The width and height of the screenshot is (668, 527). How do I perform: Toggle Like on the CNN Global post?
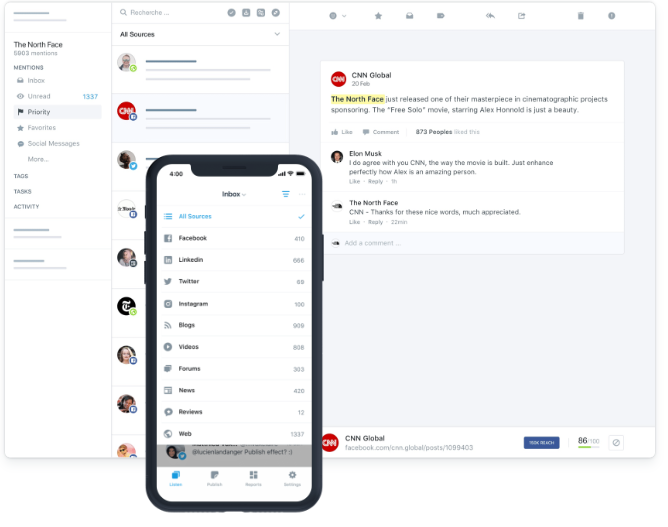(x=342, y=132)
